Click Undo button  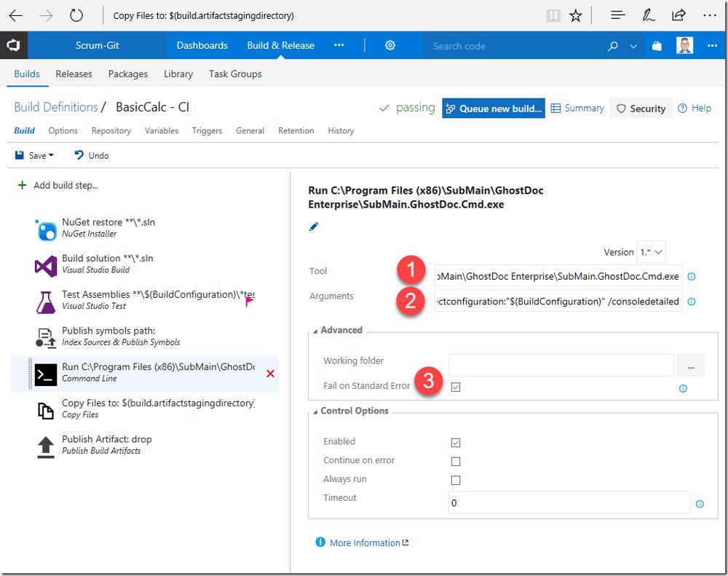(x=92, y=155)
